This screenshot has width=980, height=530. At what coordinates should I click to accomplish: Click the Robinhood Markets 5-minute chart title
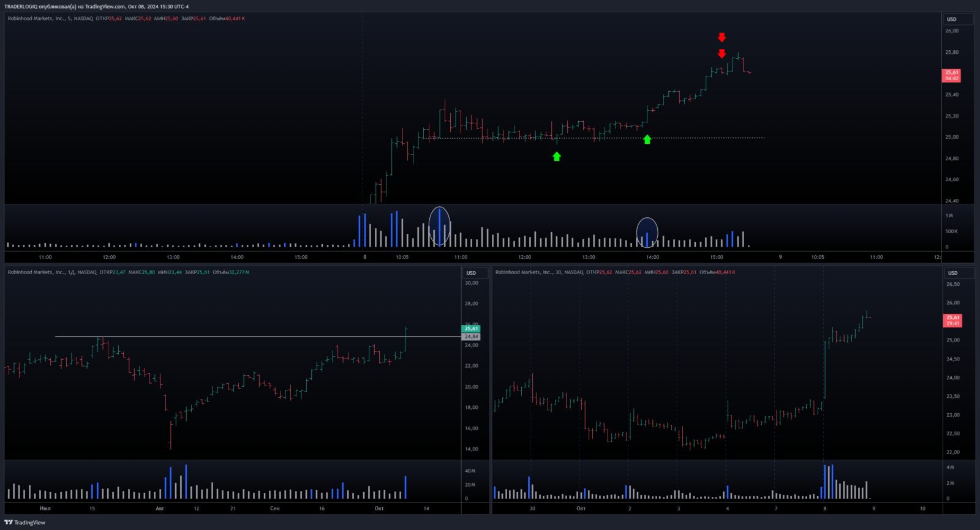tap(50, 18)
